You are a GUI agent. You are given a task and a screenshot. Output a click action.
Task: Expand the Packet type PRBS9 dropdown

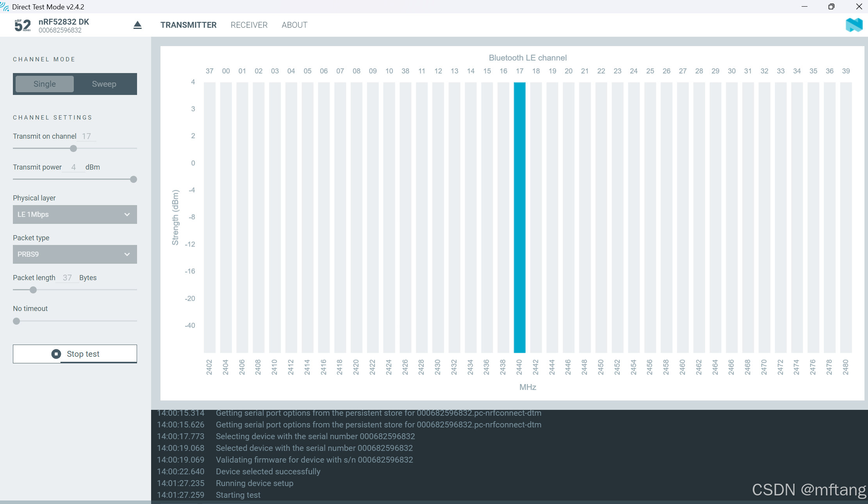click(75, 254)
